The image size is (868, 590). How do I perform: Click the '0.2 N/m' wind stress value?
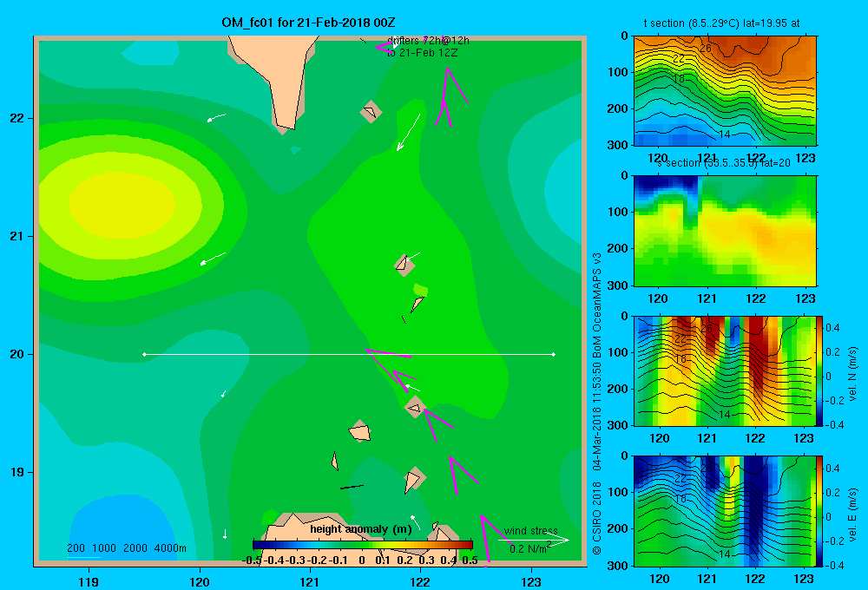[528, 549]
